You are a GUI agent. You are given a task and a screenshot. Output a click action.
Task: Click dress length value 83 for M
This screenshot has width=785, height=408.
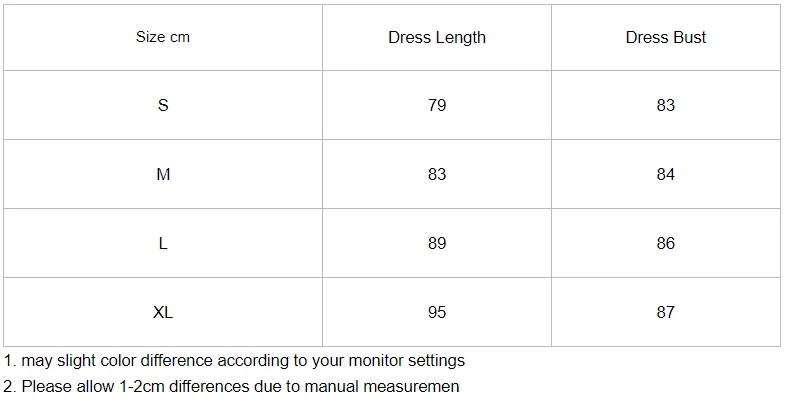coord(437,174)
